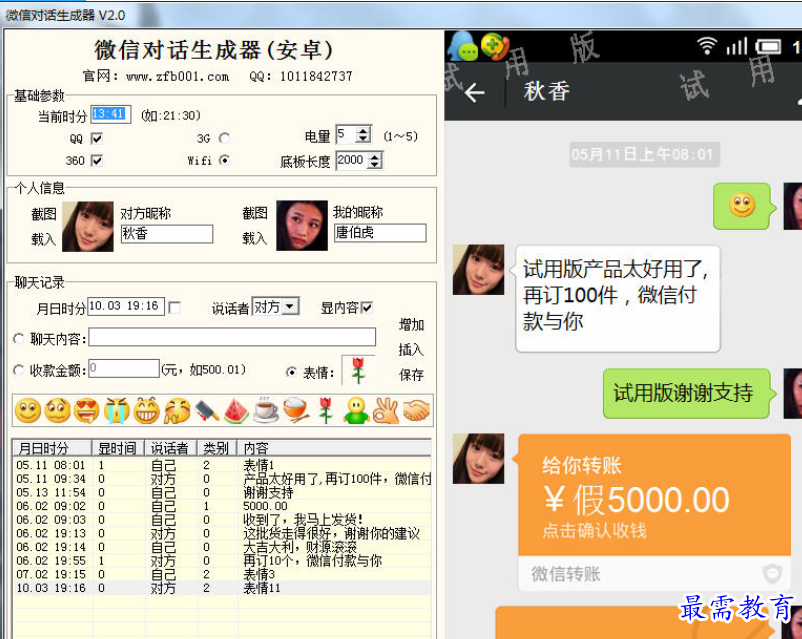Click the 月日时分 column header
This screenshot has width=802, height=639.
tap(52, 448)
